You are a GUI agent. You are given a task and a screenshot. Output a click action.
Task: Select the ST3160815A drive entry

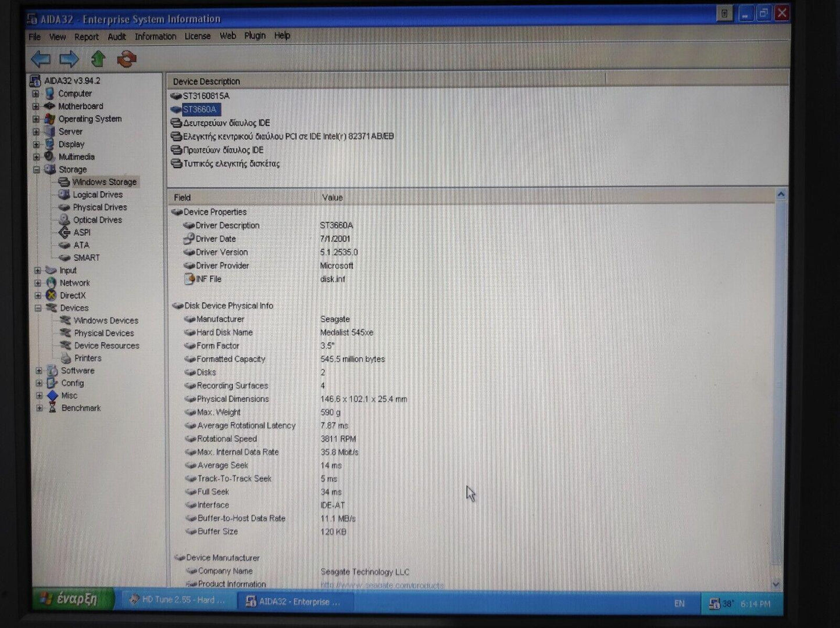(206, 96)
